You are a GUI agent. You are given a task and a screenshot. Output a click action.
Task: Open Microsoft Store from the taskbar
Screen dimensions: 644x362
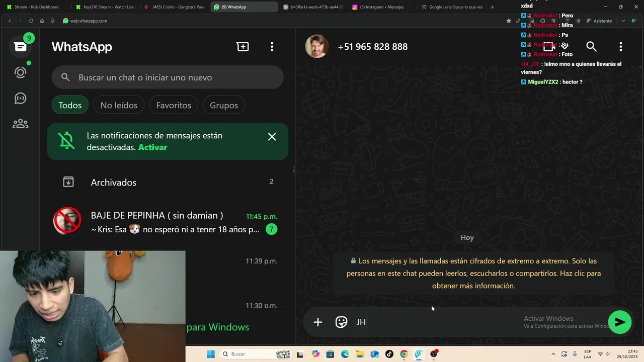tap(330, 354)
